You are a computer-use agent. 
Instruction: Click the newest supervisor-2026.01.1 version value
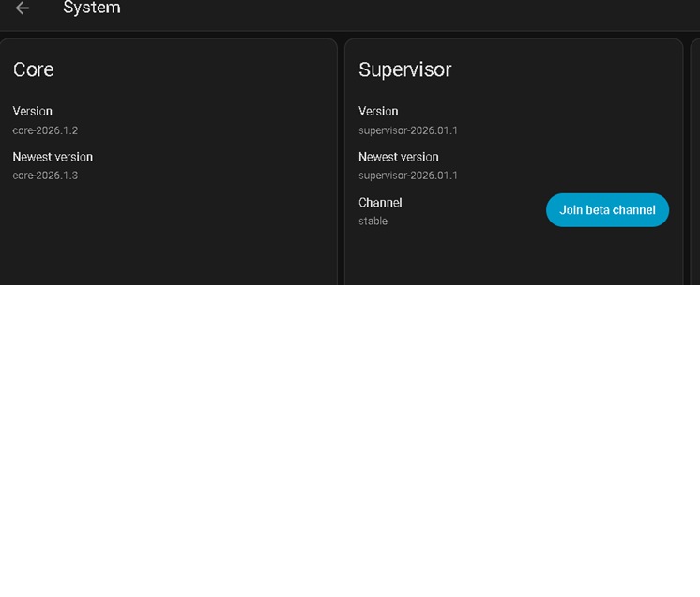pyautogui.click(x=408, y=176)
